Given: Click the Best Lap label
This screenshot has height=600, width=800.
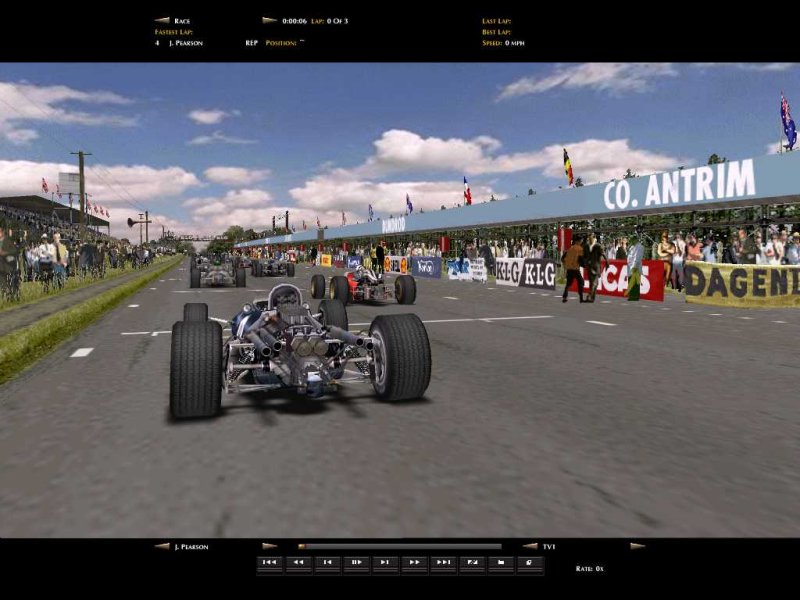Looking at the screenshot, I should click(x=496, y=32).
